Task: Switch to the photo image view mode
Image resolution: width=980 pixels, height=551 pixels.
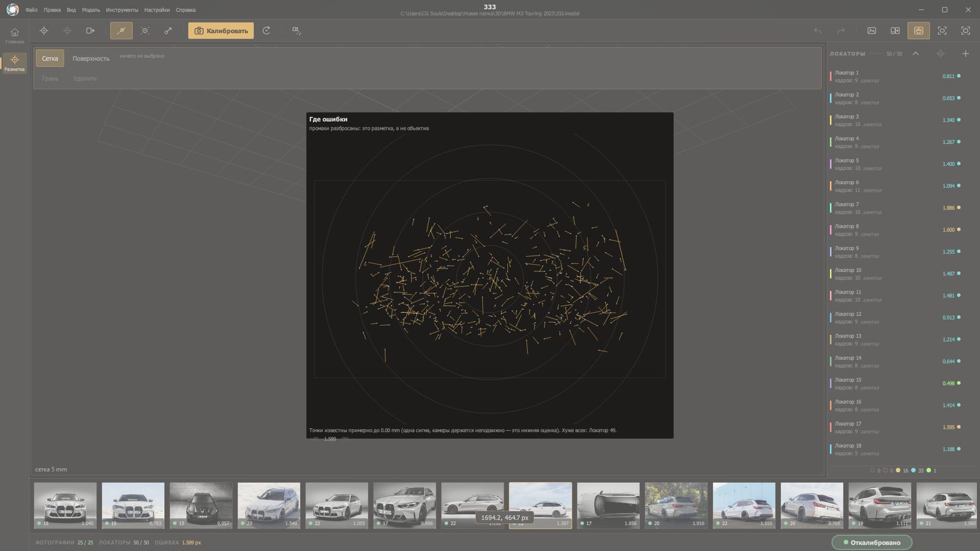Action: tap(872, 31)
